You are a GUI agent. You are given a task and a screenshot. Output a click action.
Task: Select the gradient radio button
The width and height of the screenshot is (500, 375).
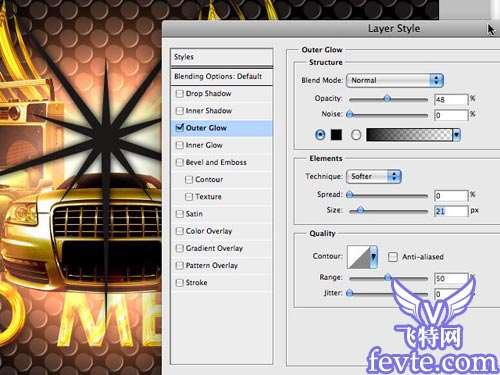click(x=356, y=135)
